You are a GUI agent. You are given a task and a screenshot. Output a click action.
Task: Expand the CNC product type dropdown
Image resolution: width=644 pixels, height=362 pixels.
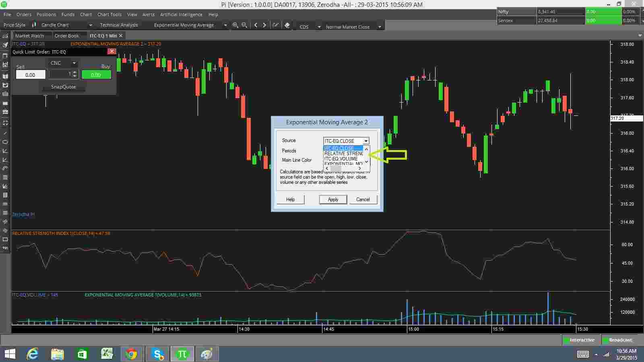point(74,63)
